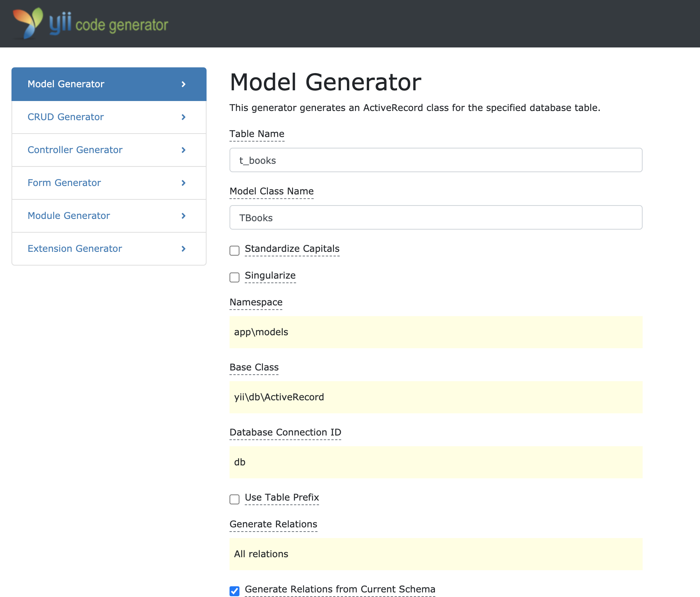Click the Model Class Name field TBooks

436,217
